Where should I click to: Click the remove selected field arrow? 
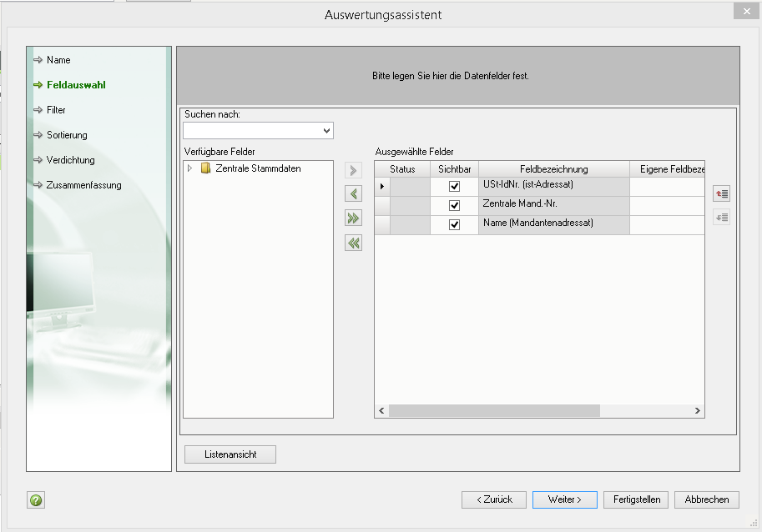[354, 194]
